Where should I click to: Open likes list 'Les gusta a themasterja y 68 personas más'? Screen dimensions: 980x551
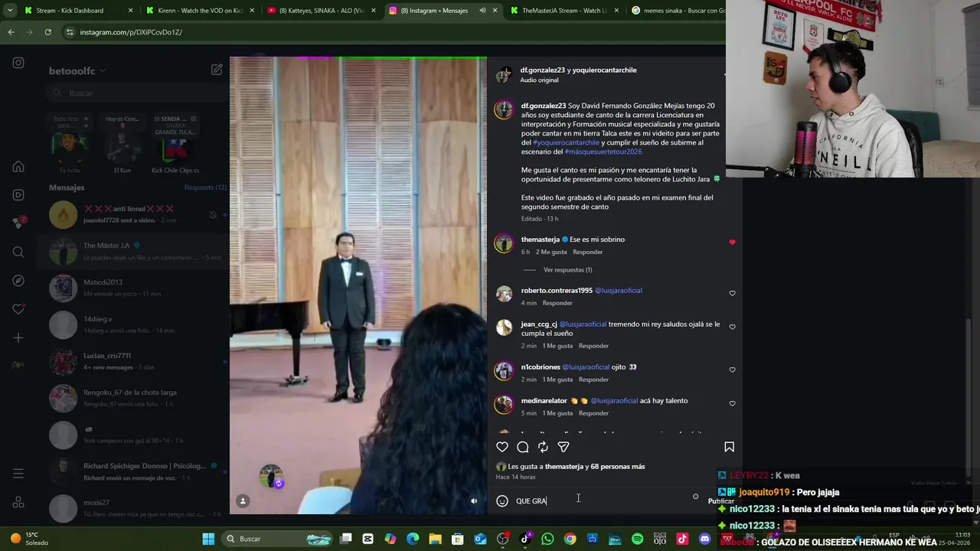tap(576, 466)
